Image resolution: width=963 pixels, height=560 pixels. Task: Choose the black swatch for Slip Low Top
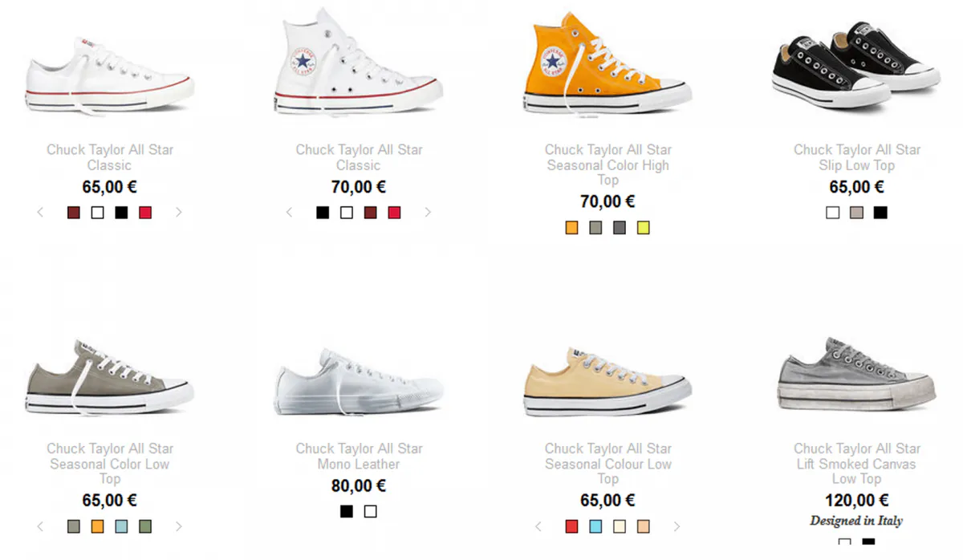(880, 213)
